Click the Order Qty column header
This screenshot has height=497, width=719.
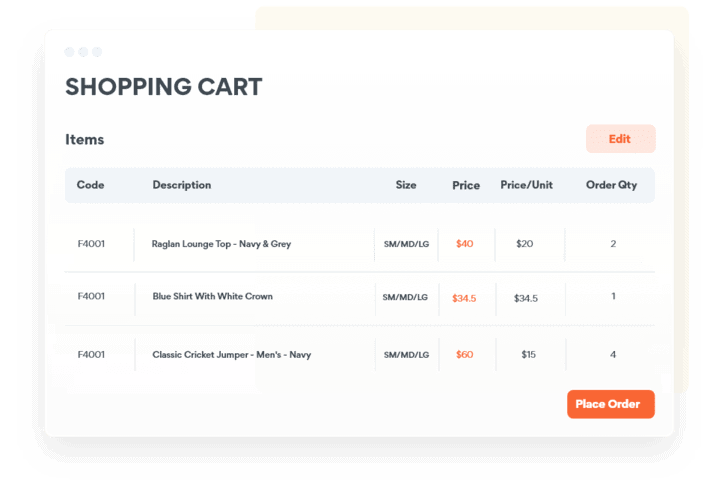click(611, 185)
